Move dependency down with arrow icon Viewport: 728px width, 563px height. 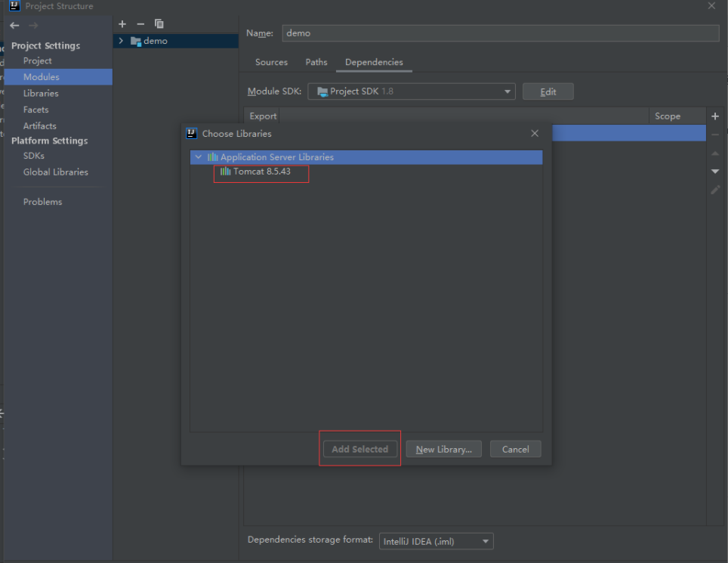(715, 172)
